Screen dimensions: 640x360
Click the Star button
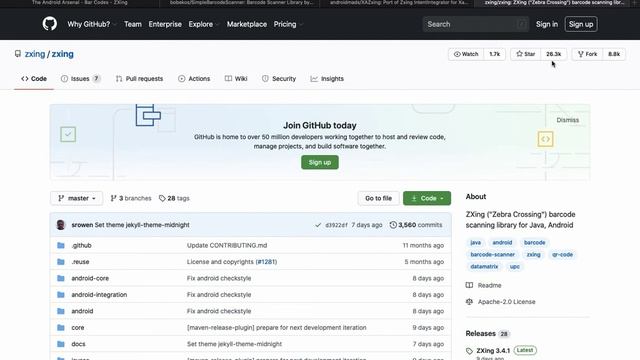[x=525, y=54]
